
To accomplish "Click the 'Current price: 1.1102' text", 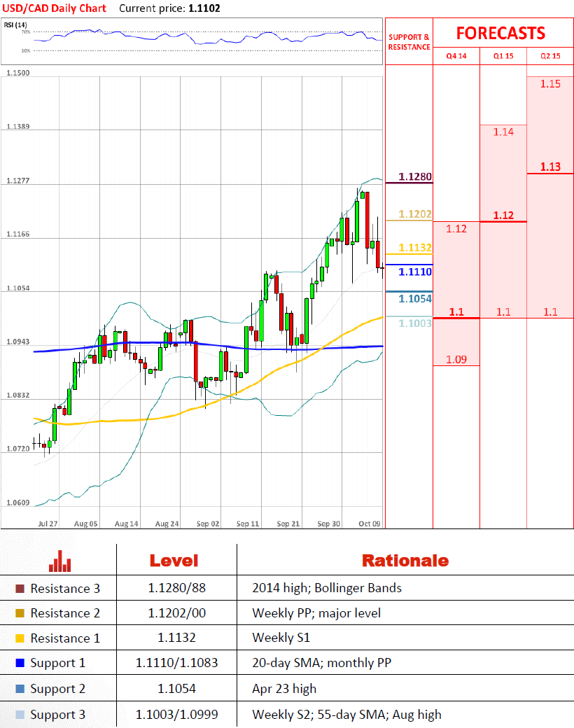I will coord(169,8).
